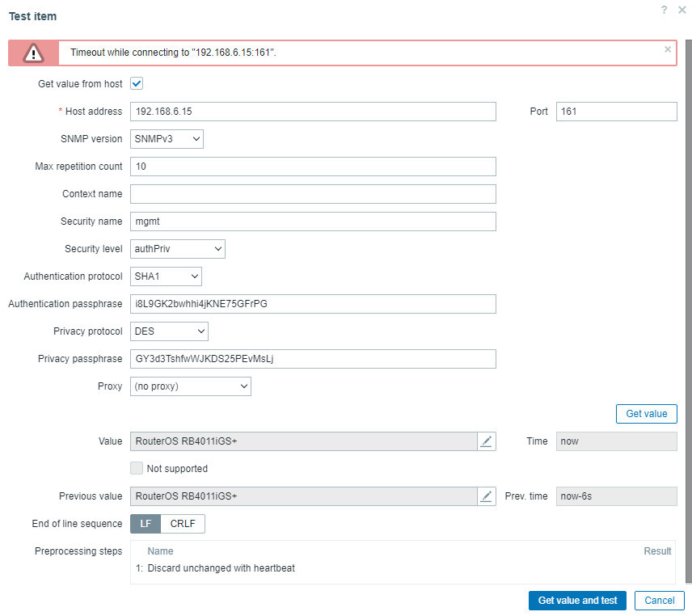Click the warning triangle icon
This screenshot has width=692, height=616.
pos(33,53)
